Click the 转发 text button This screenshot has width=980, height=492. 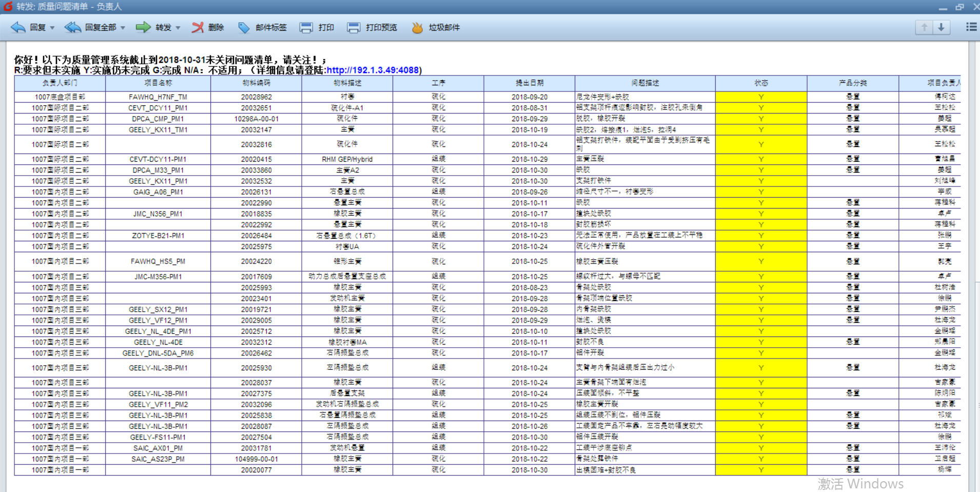(x=164, y=28)
